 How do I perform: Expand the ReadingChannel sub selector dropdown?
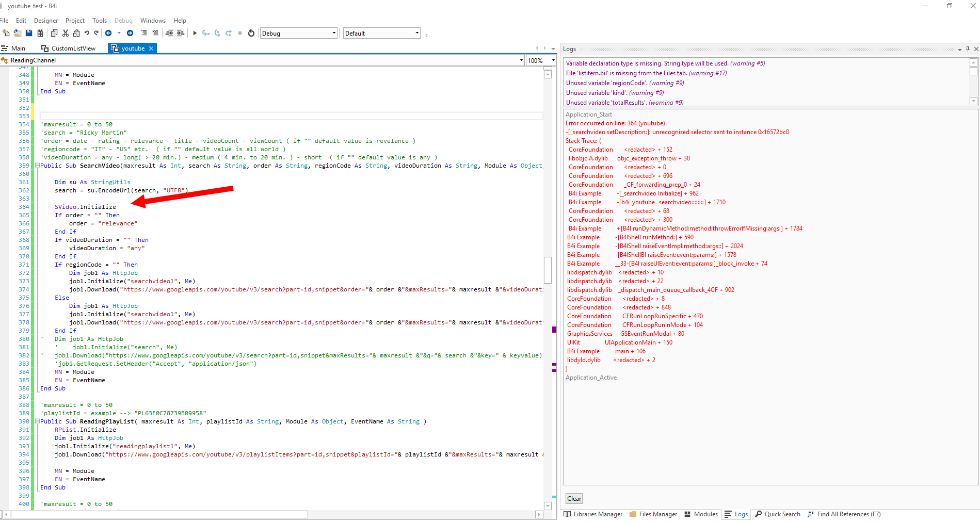tap(521, 60)
